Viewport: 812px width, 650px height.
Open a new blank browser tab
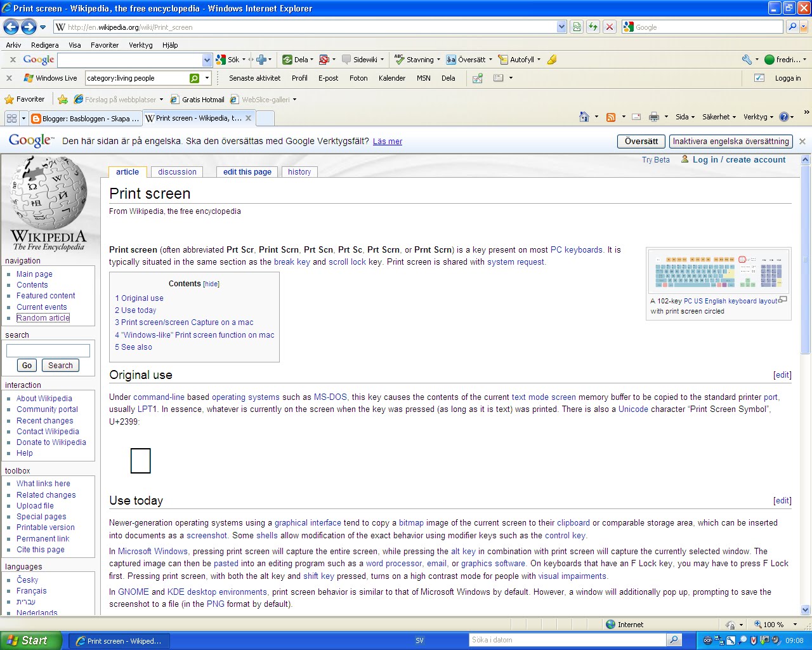265,118
